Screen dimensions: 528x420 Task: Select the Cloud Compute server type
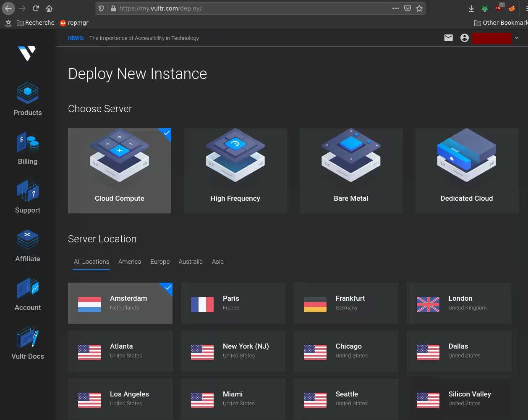(120, 171)
